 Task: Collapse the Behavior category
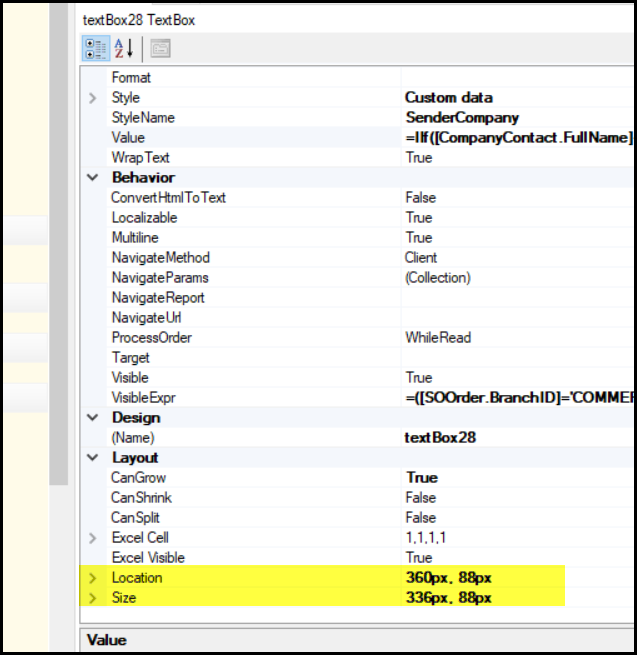pos(93,178)
